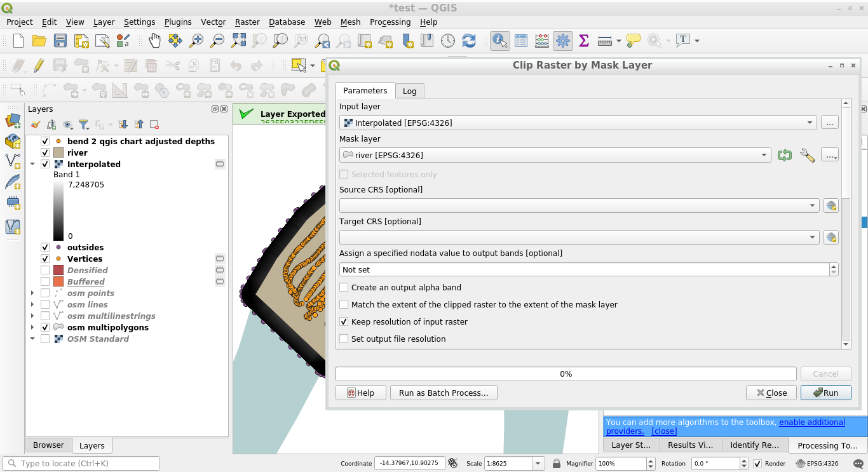Click the Map Tips speech bubble icon
868x472 pixels.
pos(634,41)
